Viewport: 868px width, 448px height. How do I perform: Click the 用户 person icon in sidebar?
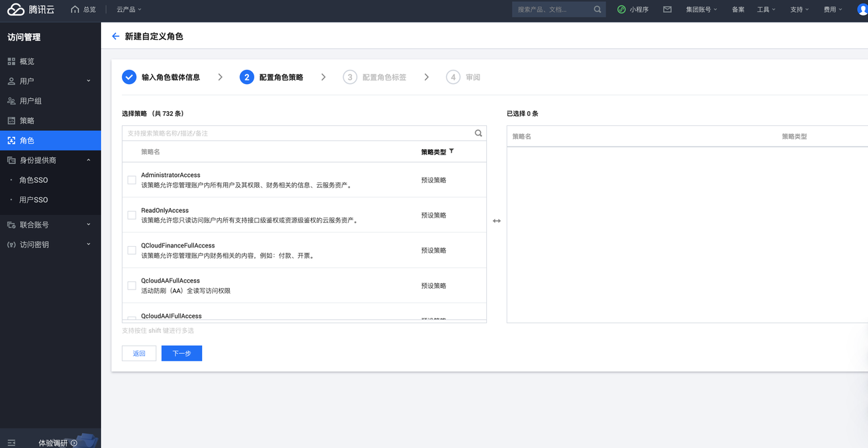point(12,81)
